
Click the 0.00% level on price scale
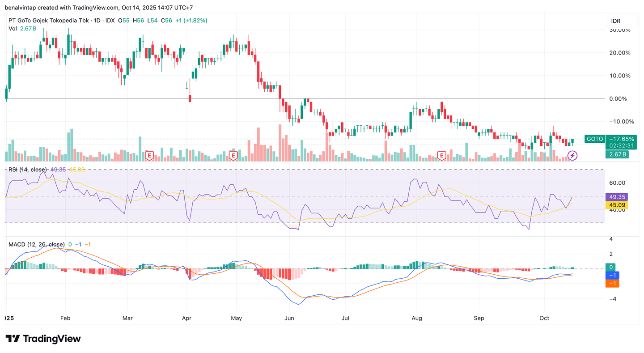(x=619, y=98)
